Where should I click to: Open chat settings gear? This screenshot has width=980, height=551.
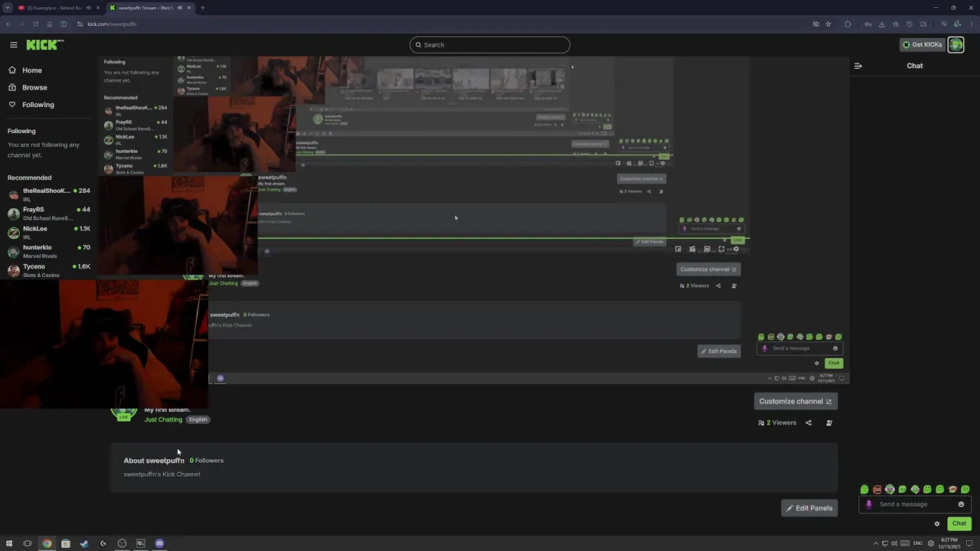point(936,524)
